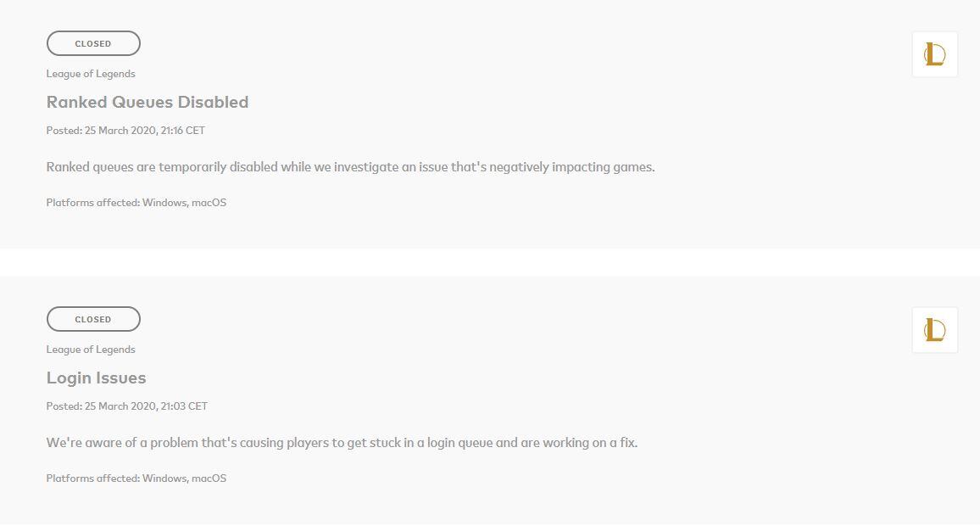The height and width of the screenshot is (526, 980).
Task: Click the CLOSED badge above Login Issues
Action: pos(93,319)
